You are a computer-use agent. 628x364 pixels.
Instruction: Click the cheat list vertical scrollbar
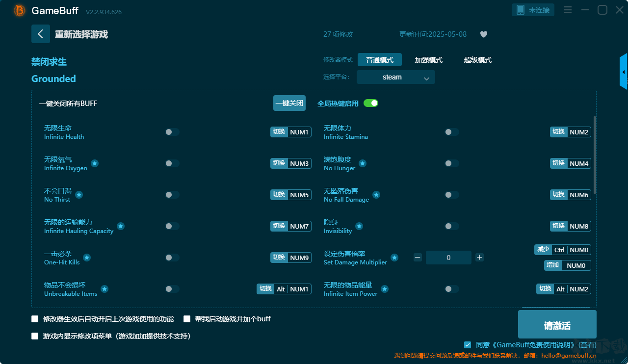[595, 155]
